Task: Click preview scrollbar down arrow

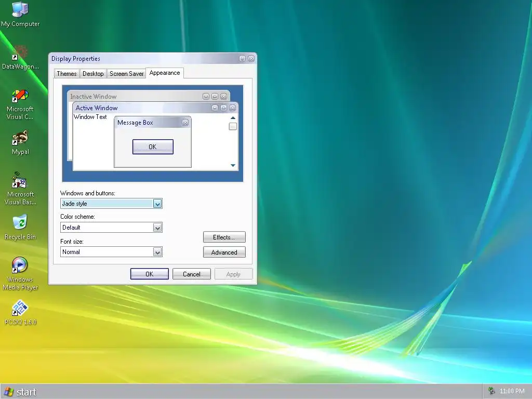Action: click(233, 165)
